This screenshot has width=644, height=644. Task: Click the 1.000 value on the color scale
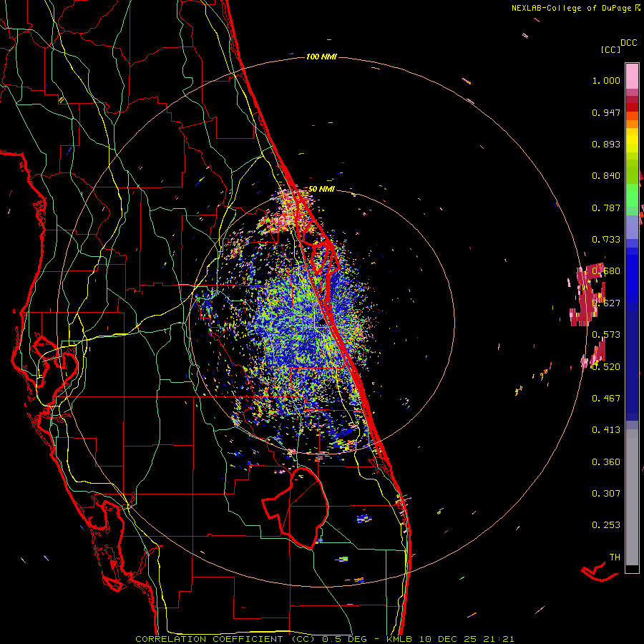click(x=606, y=80)
